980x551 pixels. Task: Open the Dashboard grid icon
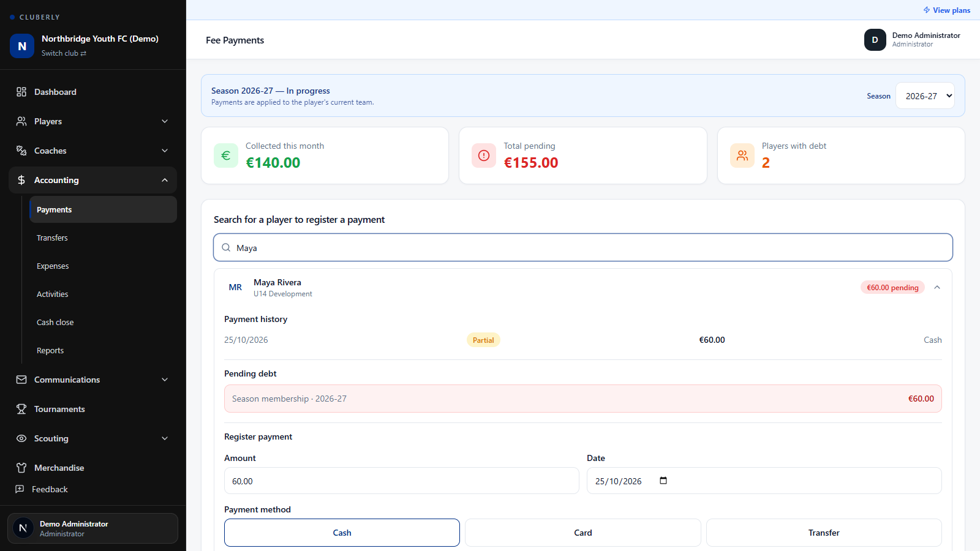click(21, 92)
